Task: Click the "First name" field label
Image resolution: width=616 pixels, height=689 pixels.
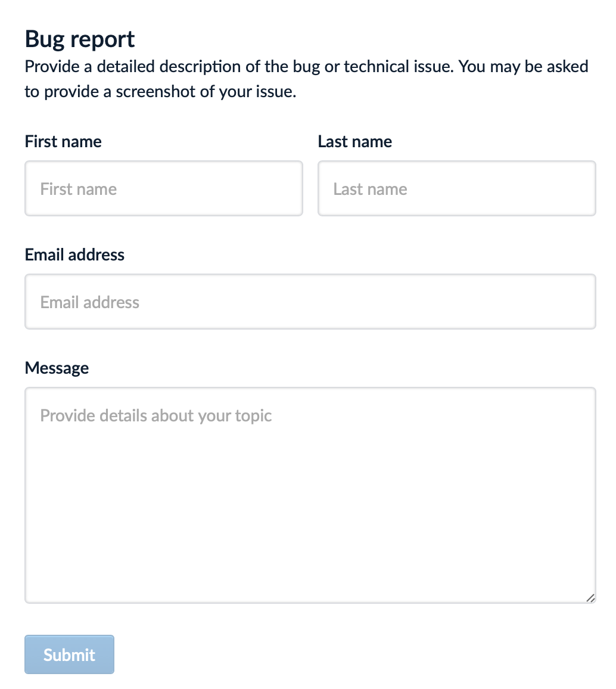Action: [x=63, y=141]
